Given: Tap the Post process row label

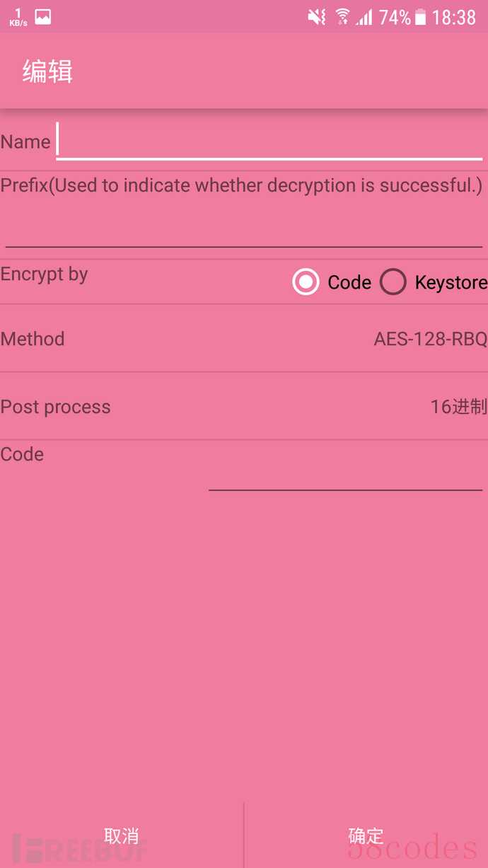Looking at the screenshot, I should (55, 407).
